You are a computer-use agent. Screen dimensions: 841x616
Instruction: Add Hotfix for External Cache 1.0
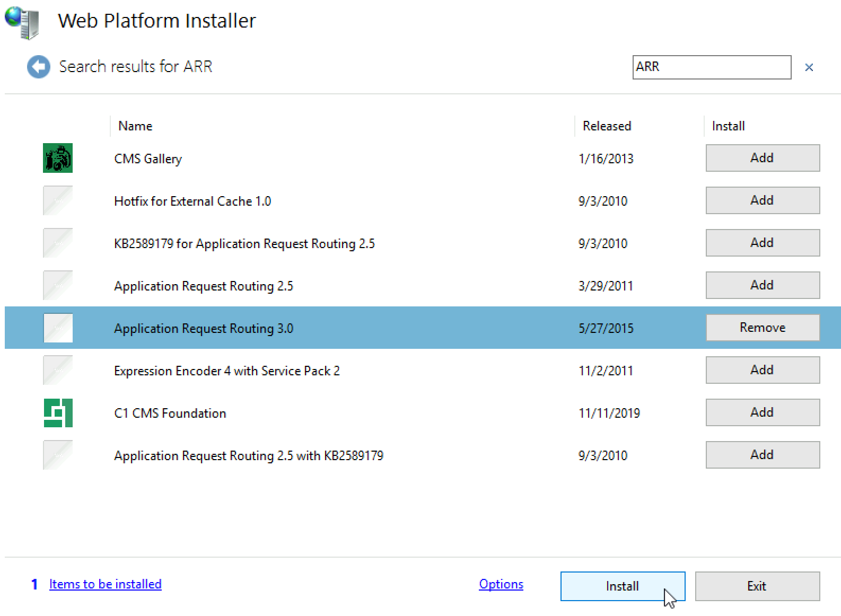[763, 200]
